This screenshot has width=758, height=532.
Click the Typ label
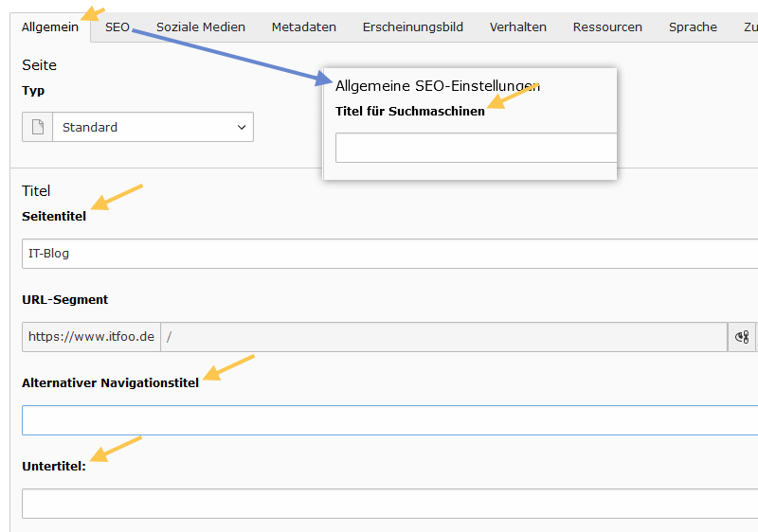click(33, 91)
